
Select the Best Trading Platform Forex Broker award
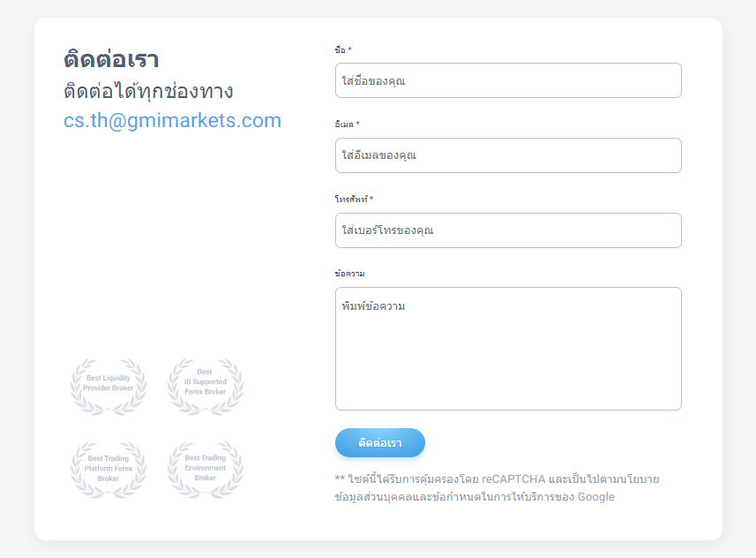109,468
